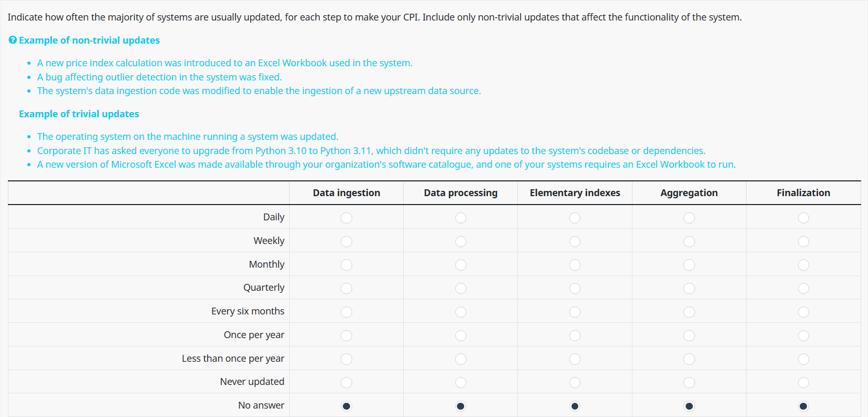Image resolution: width=868 pixels, height=417 pixels.
Task: Click No answer radio under Finalization
Action: coord(803,406)
